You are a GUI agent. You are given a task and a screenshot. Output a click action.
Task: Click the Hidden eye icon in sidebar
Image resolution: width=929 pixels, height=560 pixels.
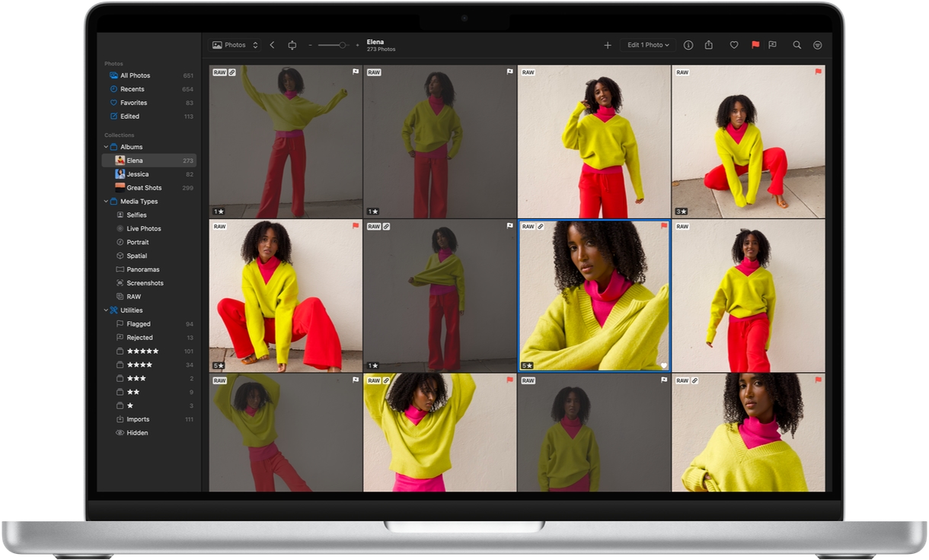coord(120,433)
